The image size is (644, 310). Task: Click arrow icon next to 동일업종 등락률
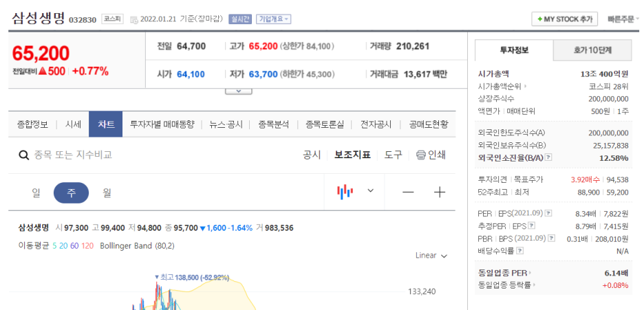pos(535,285)
